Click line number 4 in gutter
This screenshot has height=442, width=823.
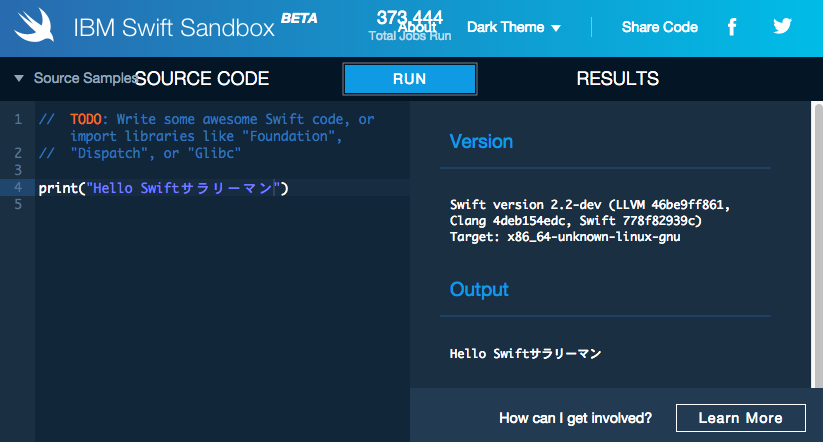18,187
